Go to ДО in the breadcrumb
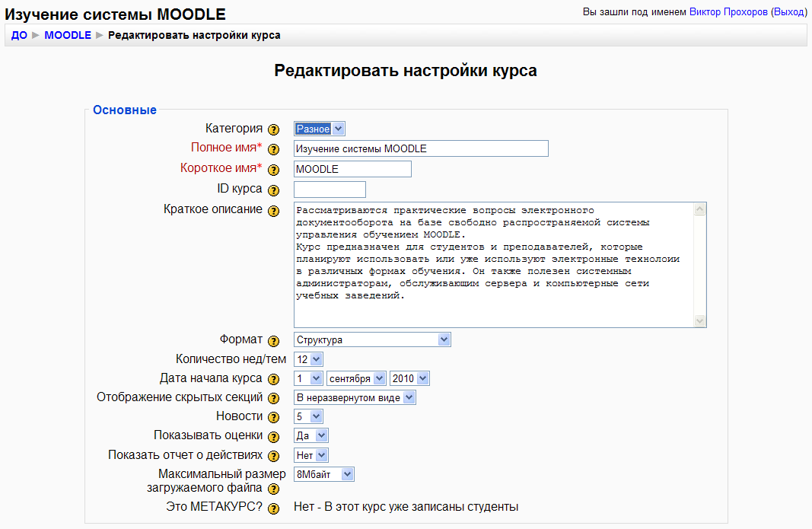The width and height of the screenshot is (812, 529). pyautogui.click(x=19, y=34)
